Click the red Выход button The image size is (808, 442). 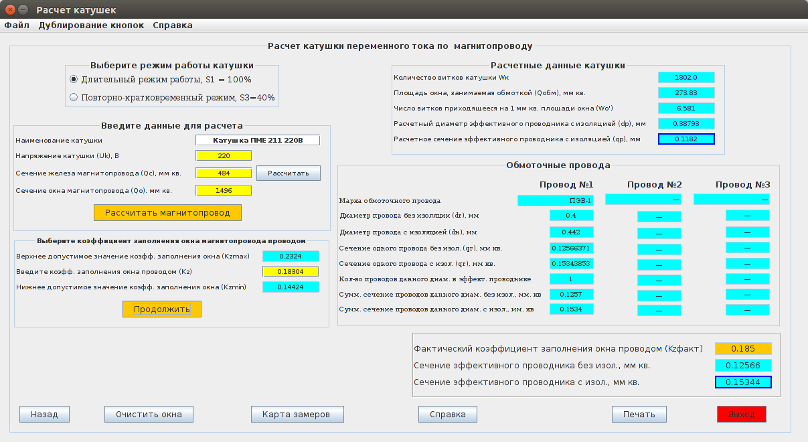[x=741, y=414]
